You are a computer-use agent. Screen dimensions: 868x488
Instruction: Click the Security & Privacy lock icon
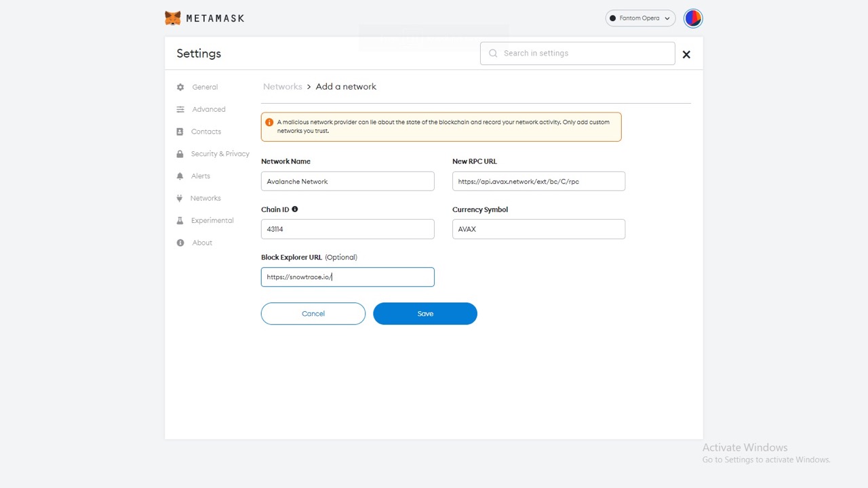pyautogui.click(x=180, y=154)
